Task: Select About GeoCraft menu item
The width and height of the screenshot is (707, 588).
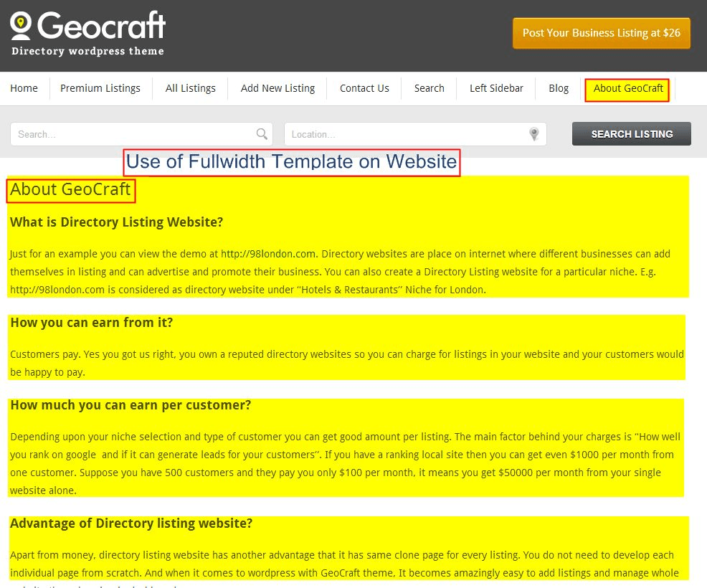Action: (627, 90)
